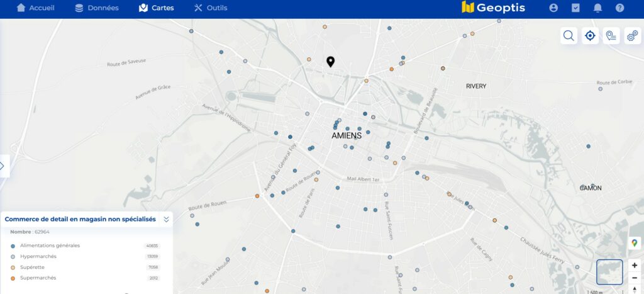Click the RIVERY town label
The width and height of the screenshot is (644, 294).
click(x=476, y=86)
